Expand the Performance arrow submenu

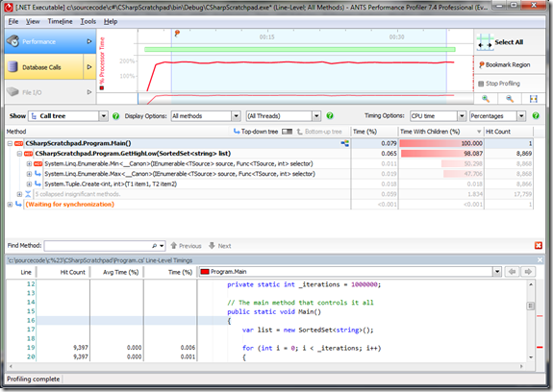89,41
